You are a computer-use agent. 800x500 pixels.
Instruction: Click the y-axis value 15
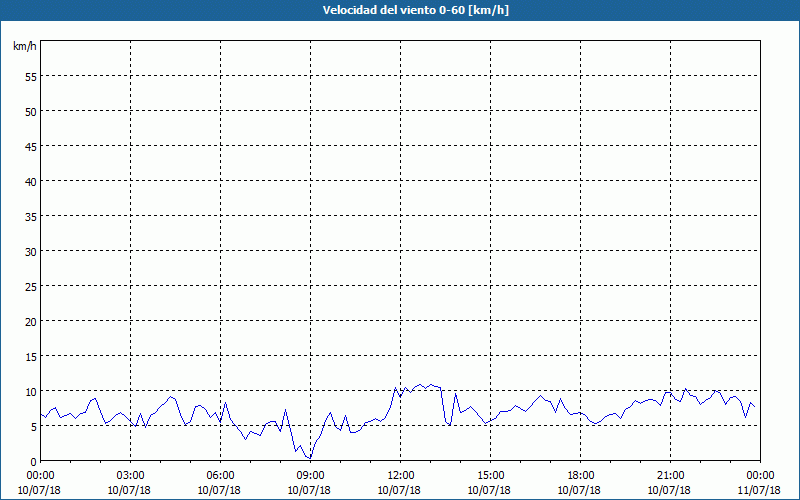[x=31, y=356]
